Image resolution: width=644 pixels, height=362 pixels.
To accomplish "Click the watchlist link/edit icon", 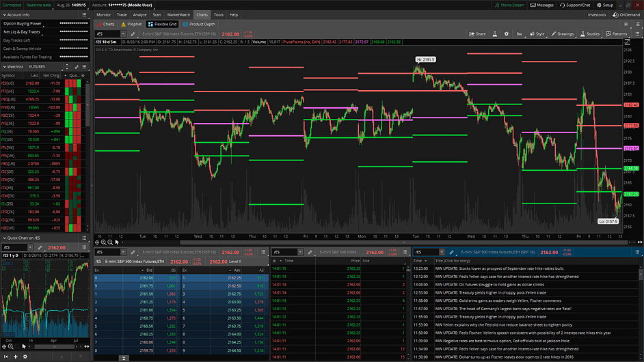I will [x=77, y=66].
